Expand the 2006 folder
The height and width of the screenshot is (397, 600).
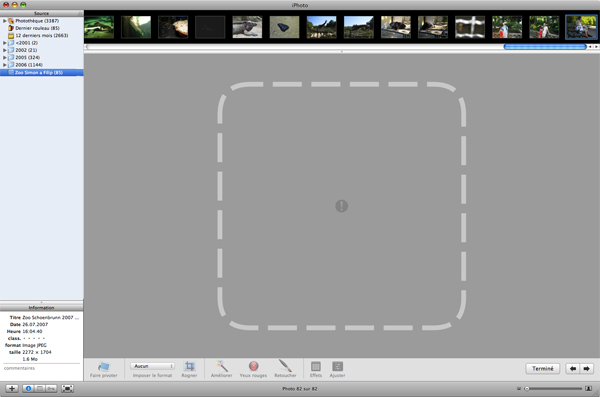5,65
